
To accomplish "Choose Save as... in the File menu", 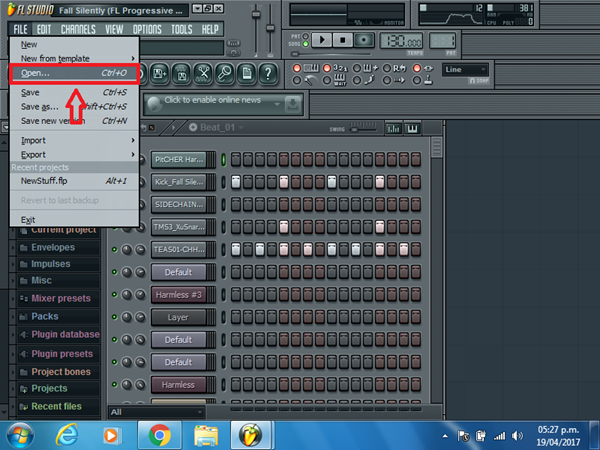I will pyautogui.click(x=74, y=107).
